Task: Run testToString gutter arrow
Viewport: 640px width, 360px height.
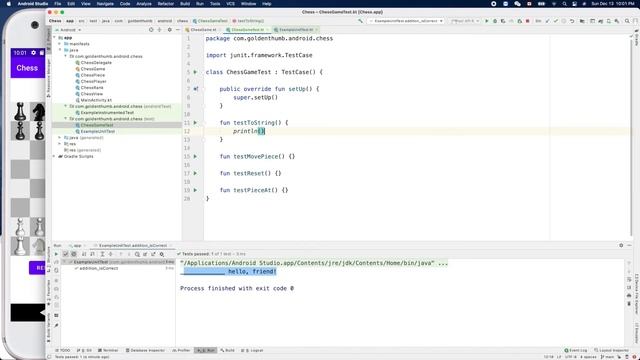Action: coord(195,122)
